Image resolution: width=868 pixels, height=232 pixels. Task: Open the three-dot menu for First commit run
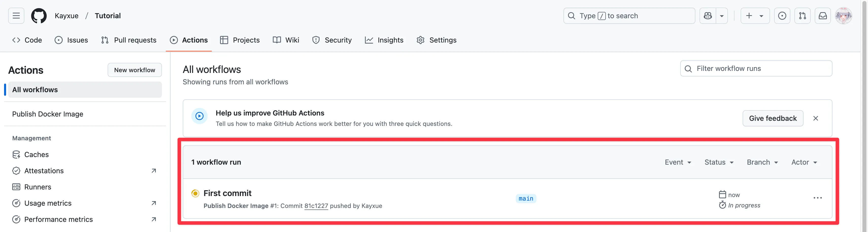pos(817,198)
